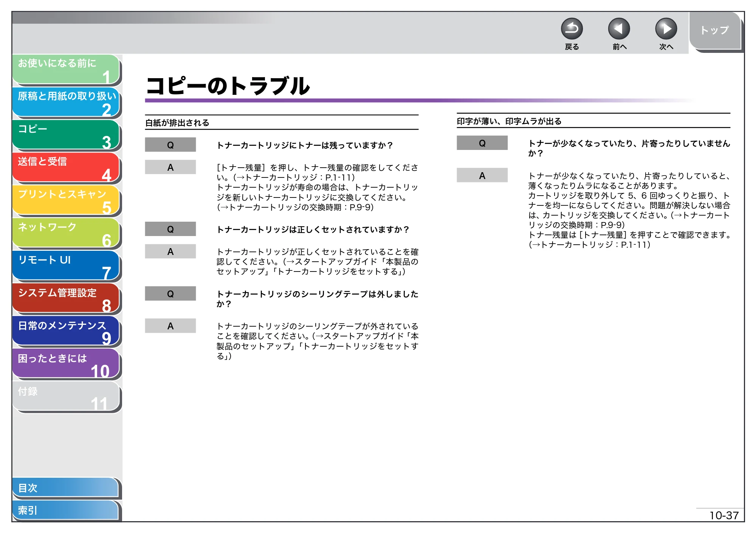The image size is (756, 534).
Task: Click the A box beside シーリングテープが外されている answer
Action: [170, 326]
